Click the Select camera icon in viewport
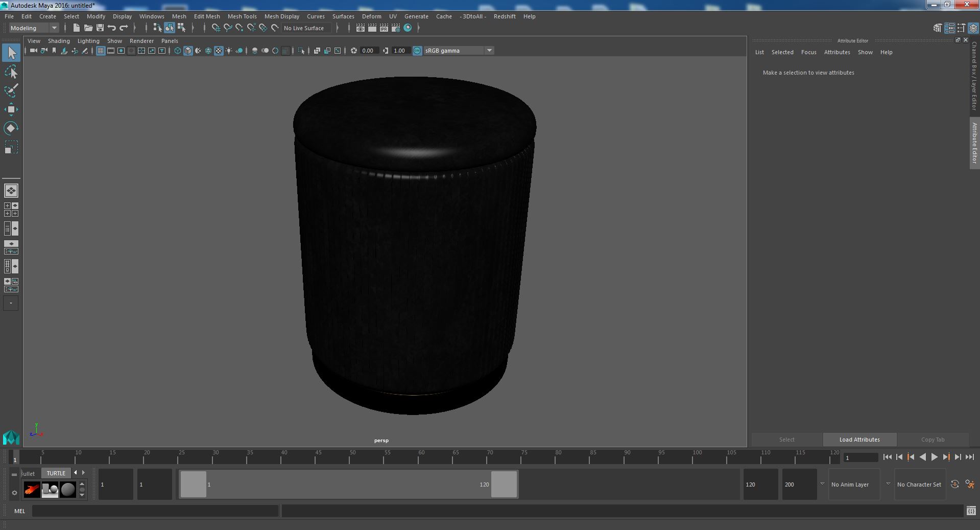Screen dimensions: 980x530 pos(34,51)
